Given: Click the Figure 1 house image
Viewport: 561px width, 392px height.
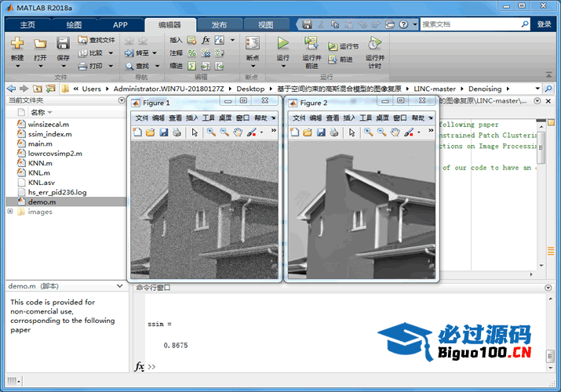Looking at the screenshot, I should pos(204,210).
